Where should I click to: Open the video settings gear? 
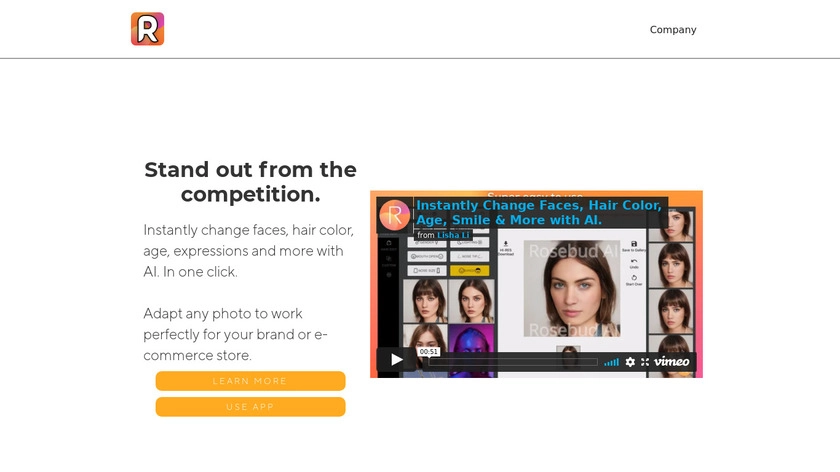(631, 362)
